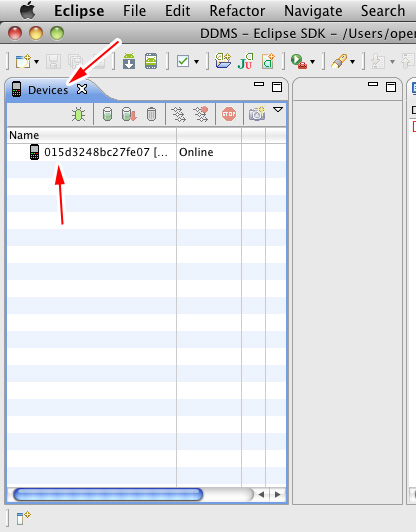
Task: Open the Edit menu
Action: point(177,11)
